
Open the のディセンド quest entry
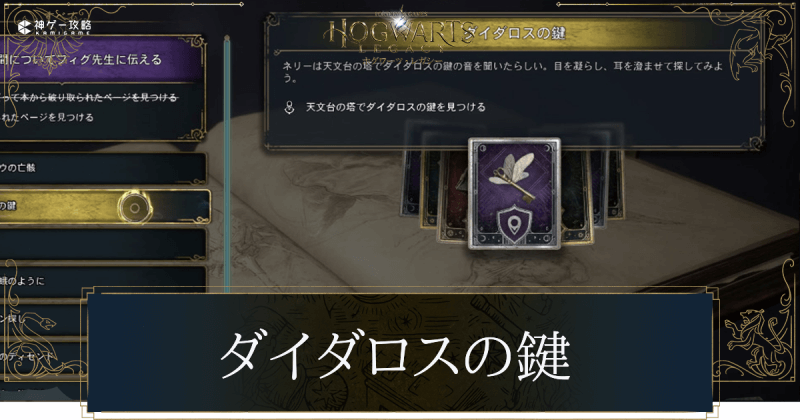[43, 356]
